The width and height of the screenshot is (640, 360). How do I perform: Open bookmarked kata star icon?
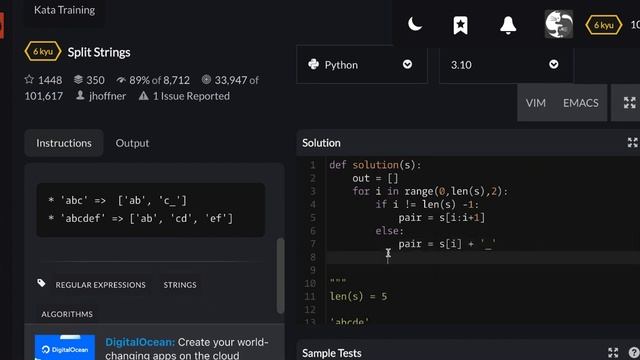pyautogui.click(x=460, y=25)
